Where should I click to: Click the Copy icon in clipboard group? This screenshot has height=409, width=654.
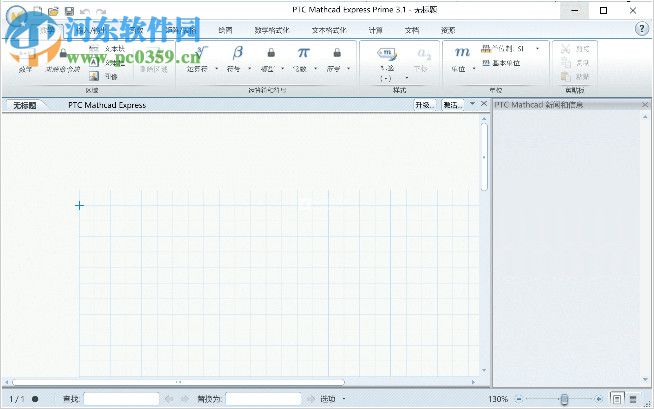[565, 63]
